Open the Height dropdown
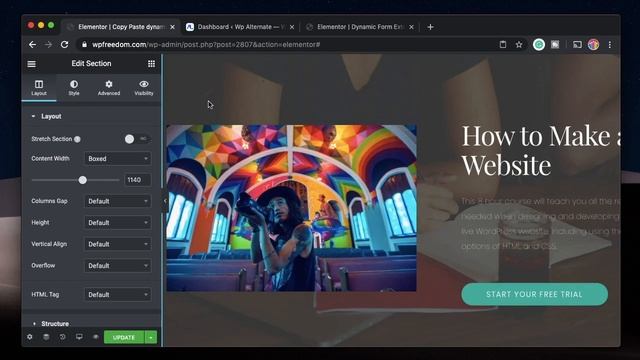 click(118, 222)
